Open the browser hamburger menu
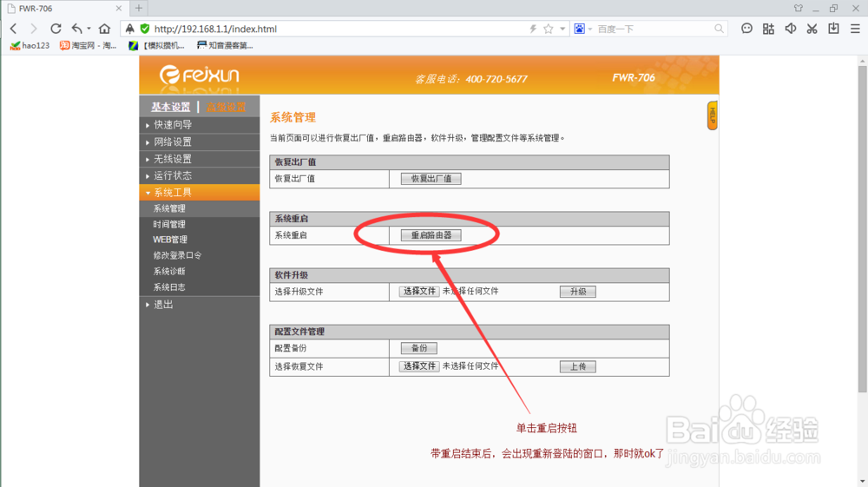868x487 pixels. coord(855,29)
